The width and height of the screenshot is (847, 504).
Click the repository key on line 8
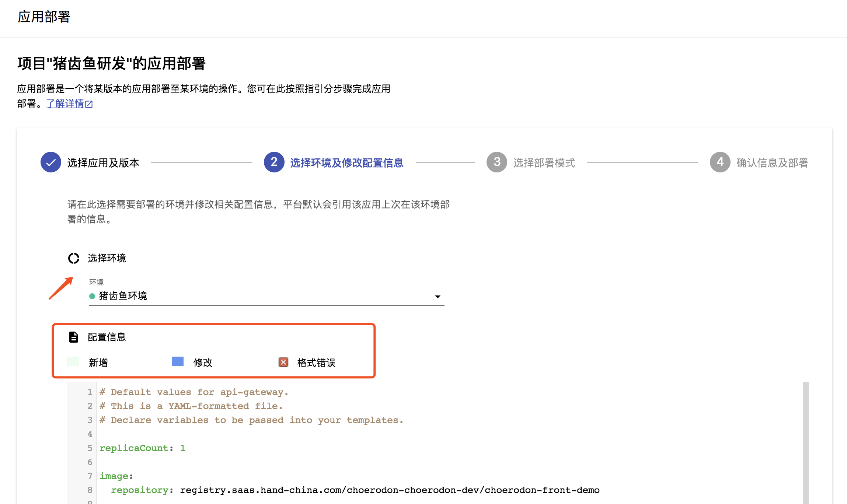click(x=140, y=490)
